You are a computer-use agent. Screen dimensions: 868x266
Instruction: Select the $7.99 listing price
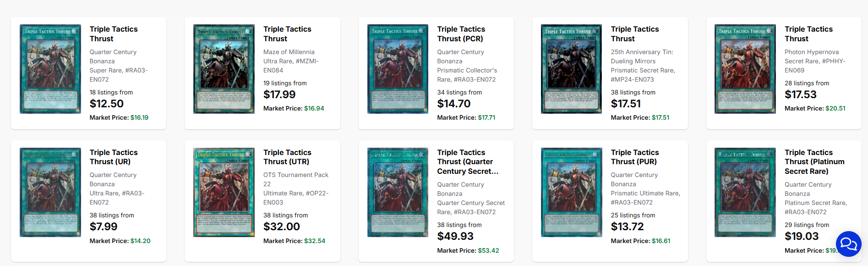[104, 227]
